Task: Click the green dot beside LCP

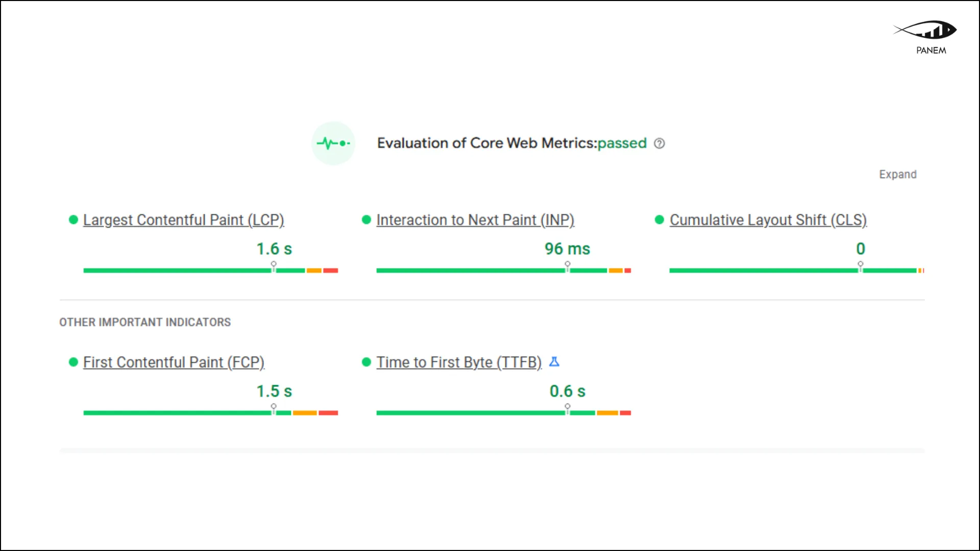Action: 73,219
